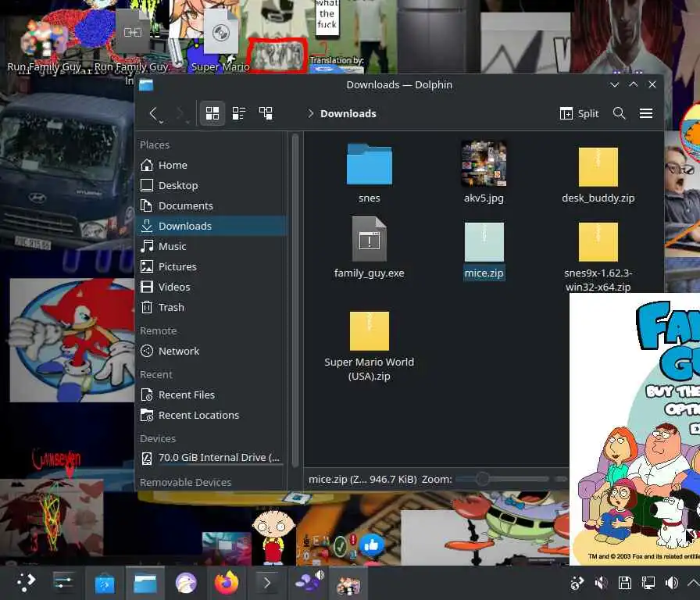Screen dimensions: 700x600
Task: Click the Dolphin file manager taskbar icon
Action: [145, 583]
